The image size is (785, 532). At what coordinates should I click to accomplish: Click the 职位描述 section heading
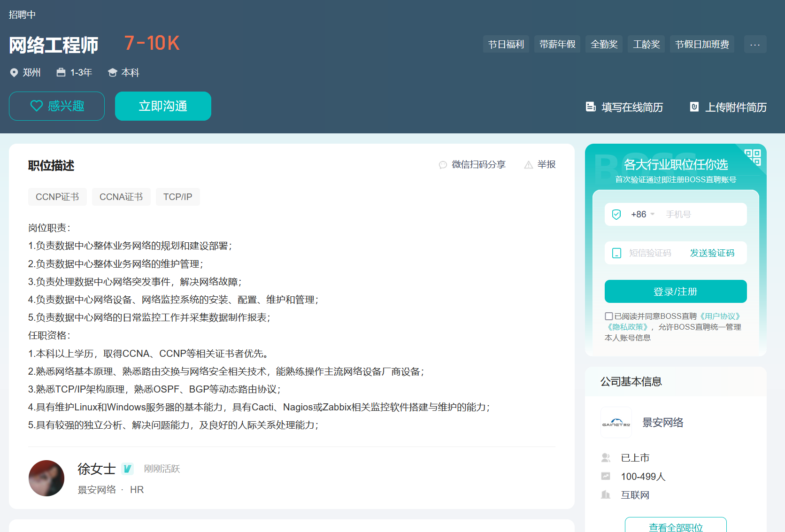[51, 166]
